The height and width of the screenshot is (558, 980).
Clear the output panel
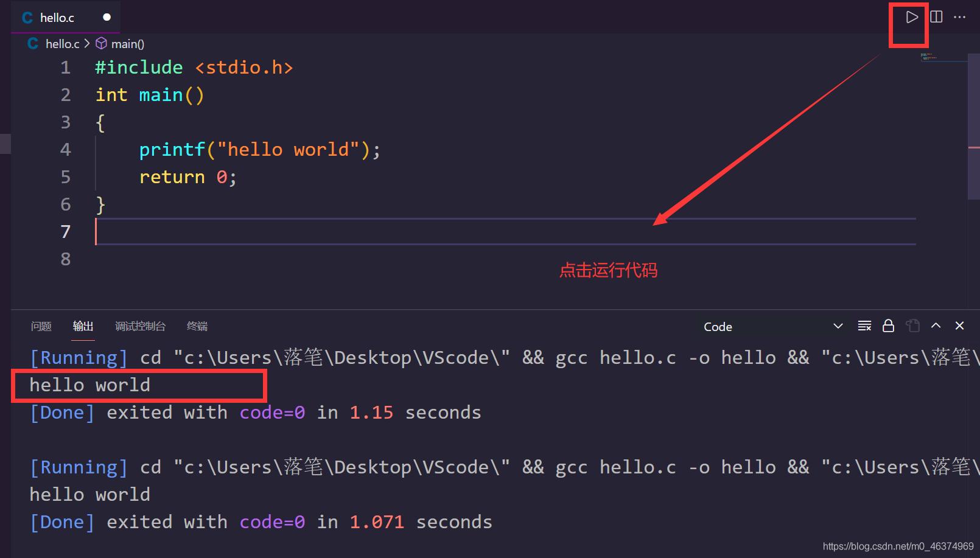pos(864,326)
